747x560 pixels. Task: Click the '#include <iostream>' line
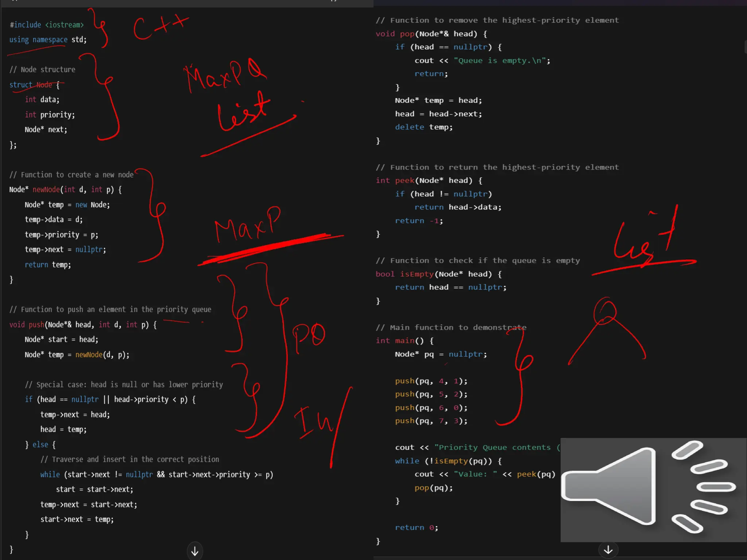47,25
